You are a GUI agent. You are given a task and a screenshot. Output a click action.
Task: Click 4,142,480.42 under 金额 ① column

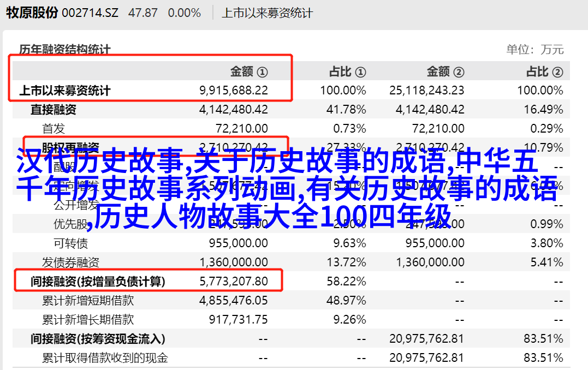[234, 110]
